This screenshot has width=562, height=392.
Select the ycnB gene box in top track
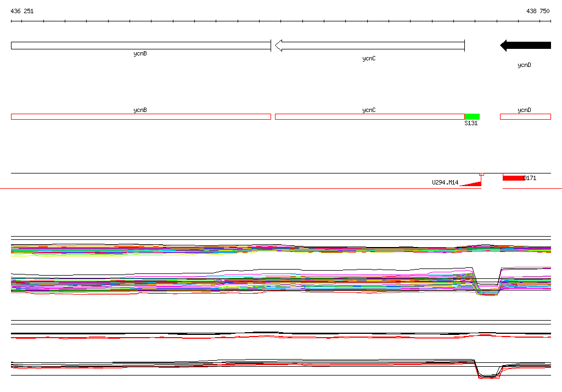pyautogui.click(x=141, y=46)
